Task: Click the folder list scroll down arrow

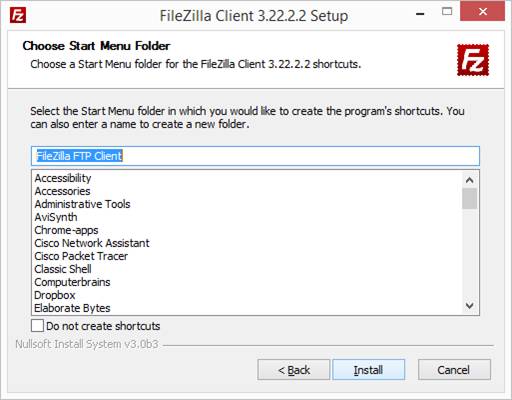Action: pos(469,305)
